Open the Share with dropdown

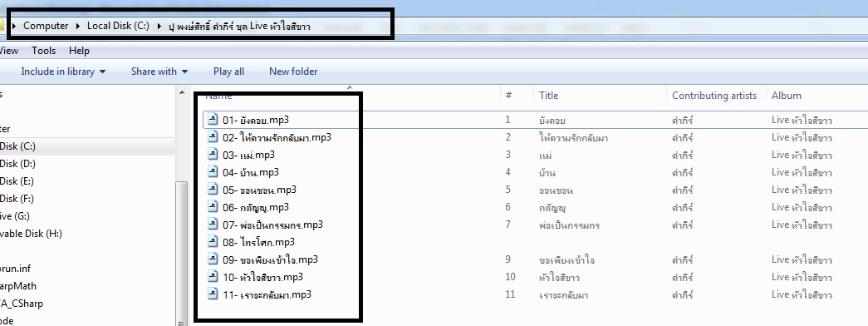coord(159,72)
